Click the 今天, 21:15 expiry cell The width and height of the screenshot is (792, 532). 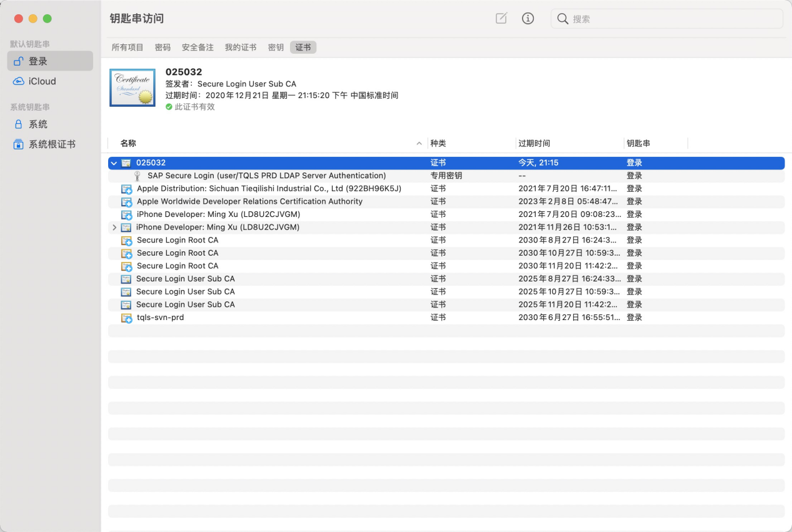pos(538,163)
